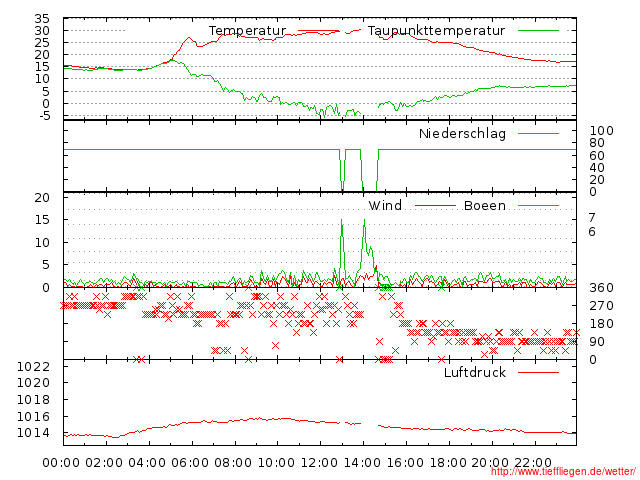640x480 pixels.
Task: Click the 02:00 time axis label
Action: click(104, 463)
